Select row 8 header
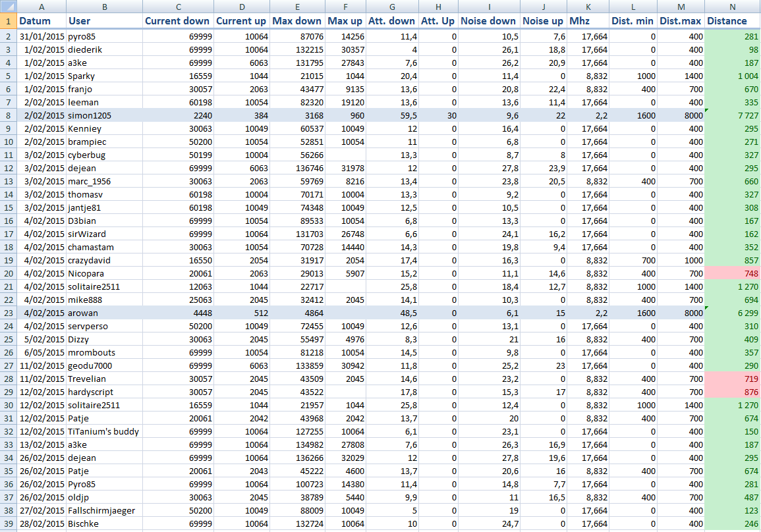761x532 pixels. [9, 115]
